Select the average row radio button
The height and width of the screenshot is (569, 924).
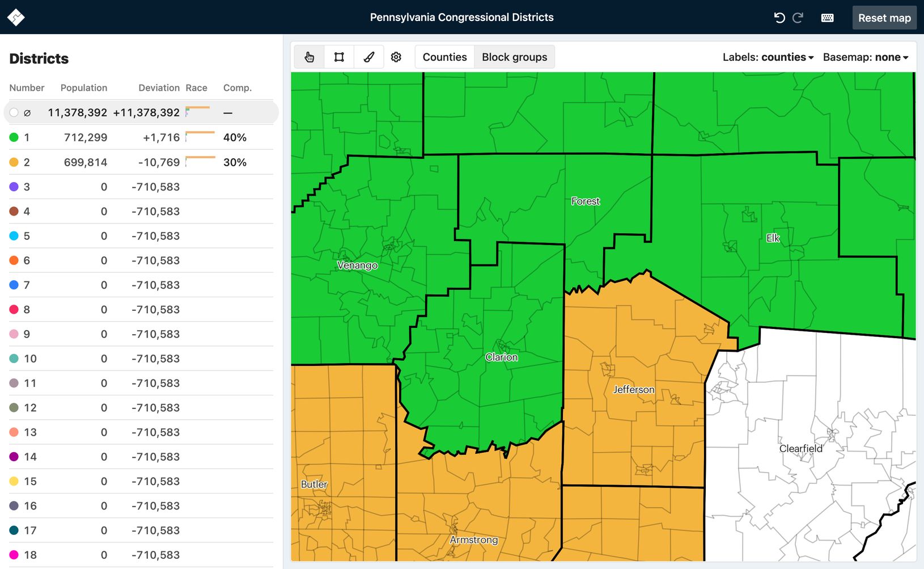point(14,112)
